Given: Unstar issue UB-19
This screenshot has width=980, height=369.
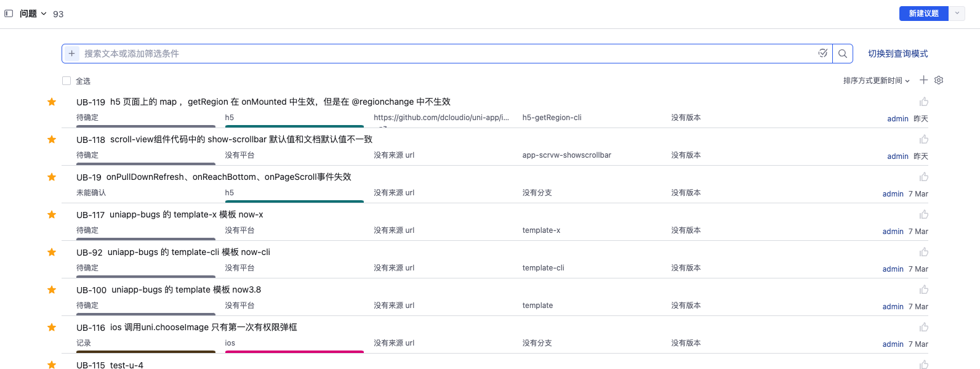Looking at the screenshot, I should pyautogui.click(x=52, y=177).
